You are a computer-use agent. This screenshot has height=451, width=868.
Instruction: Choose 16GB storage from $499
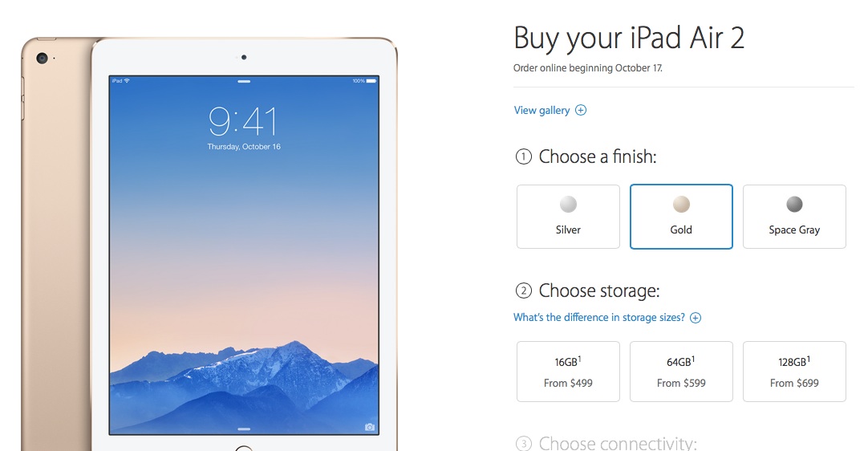pyautogui.click(x=568, y=372)
